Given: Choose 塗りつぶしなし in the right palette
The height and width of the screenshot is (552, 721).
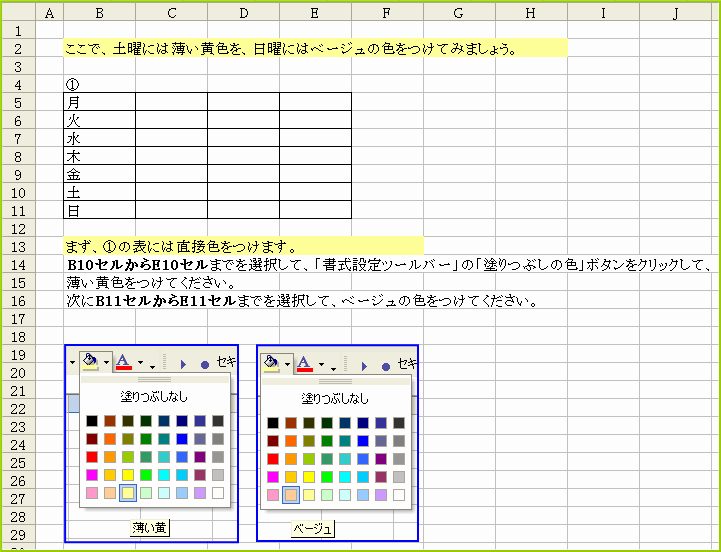Looking at the screenshot, I should [x=335, y=398].
